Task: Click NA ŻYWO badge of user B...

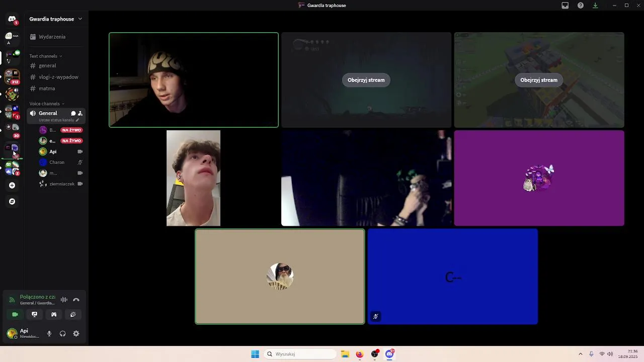Action: [71, 130]
